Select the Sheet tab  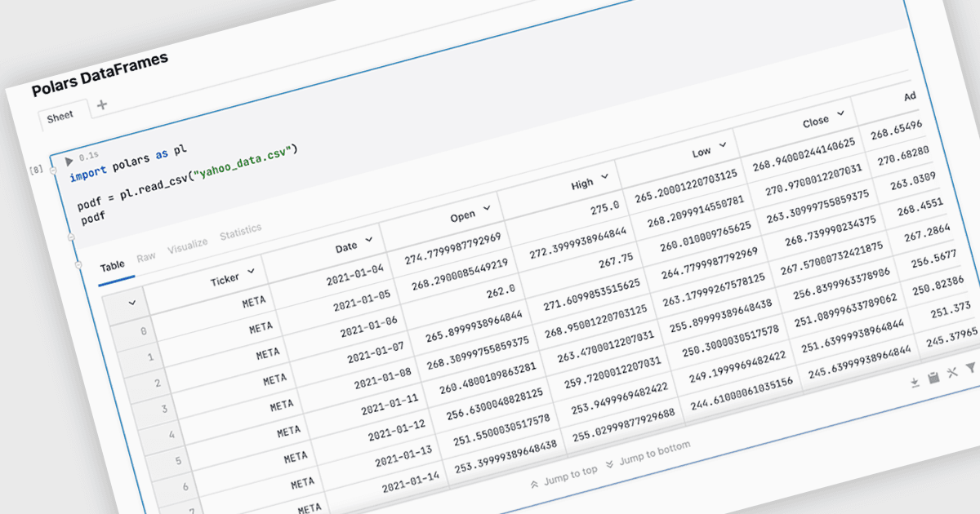(60, 117)
